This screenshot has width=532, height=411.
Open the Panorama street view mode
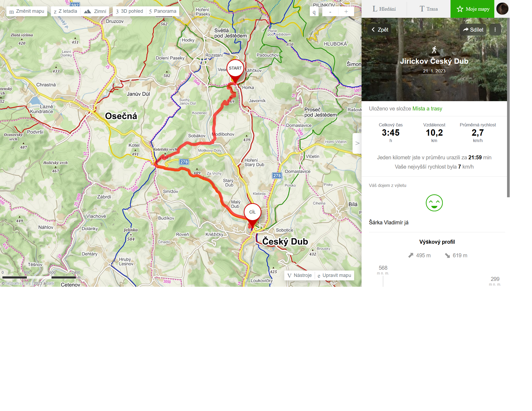(x=163, y=11)
